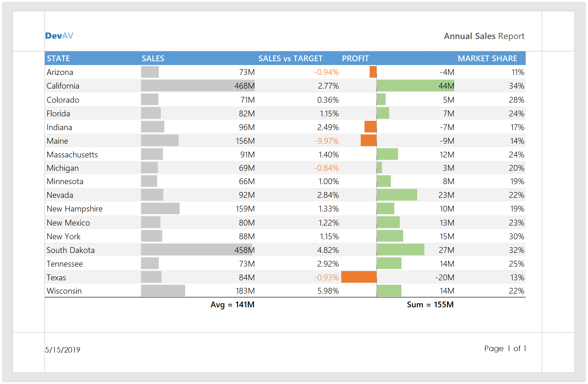Screen dimensions: 588x384
Task: Click Arizona's 11% market share cell
Action: tap(518, 72)
